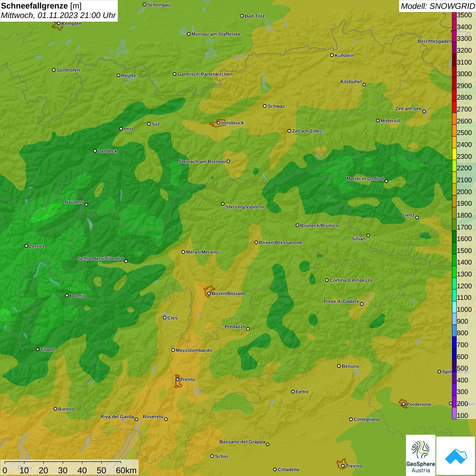Click the 60km scale bar label
Image resolution: width=476 pixels, height=476 pixels.
pyautogui.click(x=126, y=470)
